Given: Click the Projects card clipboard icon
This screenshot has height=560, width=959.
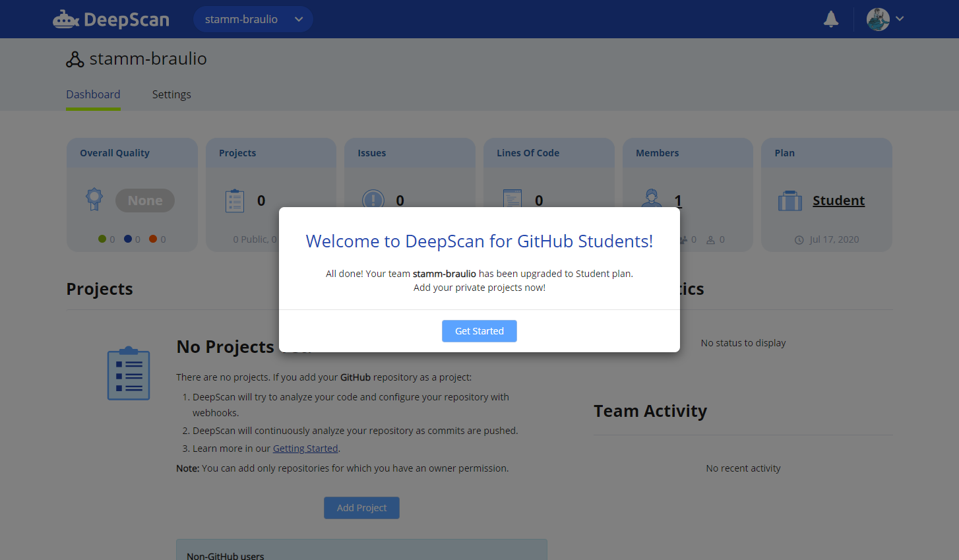Looking at the screenshot, I should pos(235,201).
